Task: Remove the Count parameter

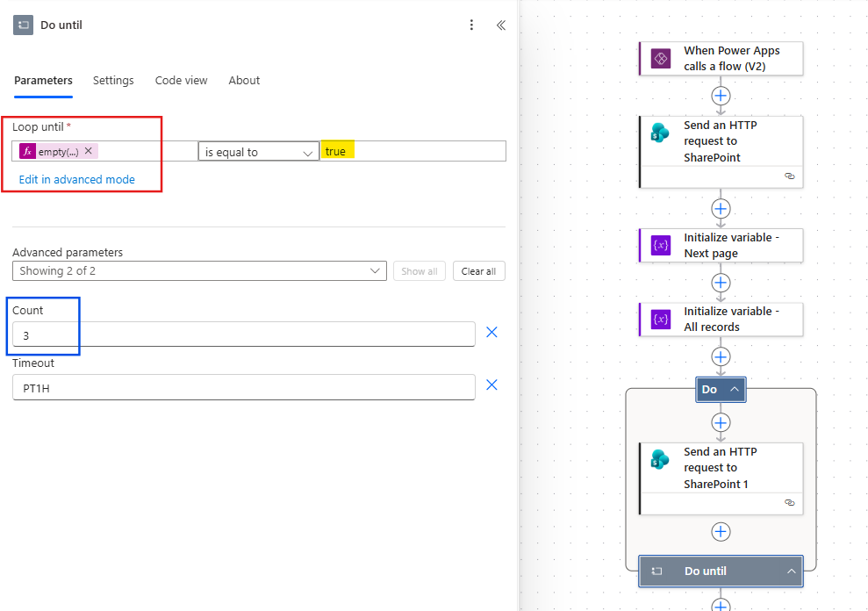Action: pos(491,333)
